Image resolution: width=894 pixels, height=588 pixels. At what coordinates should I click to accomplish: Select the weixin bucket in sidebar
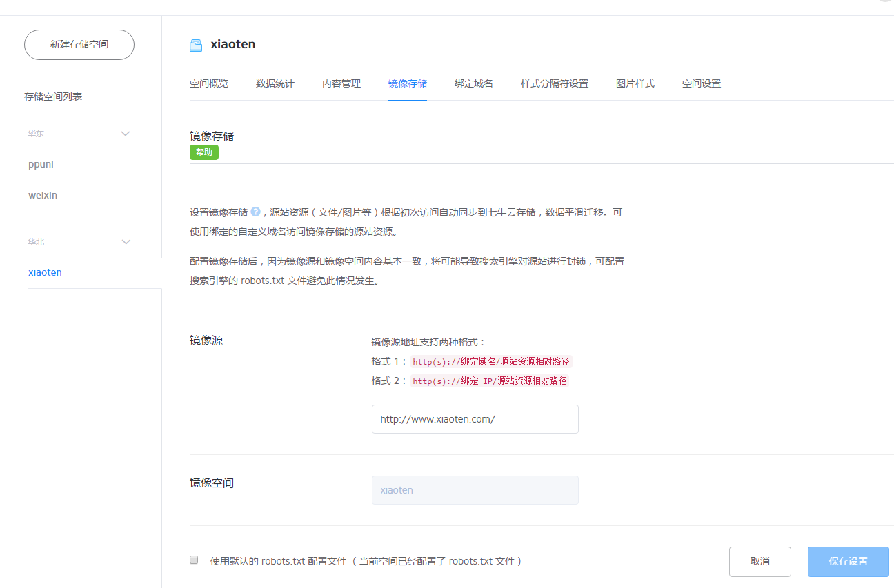[x=43, y=195]
